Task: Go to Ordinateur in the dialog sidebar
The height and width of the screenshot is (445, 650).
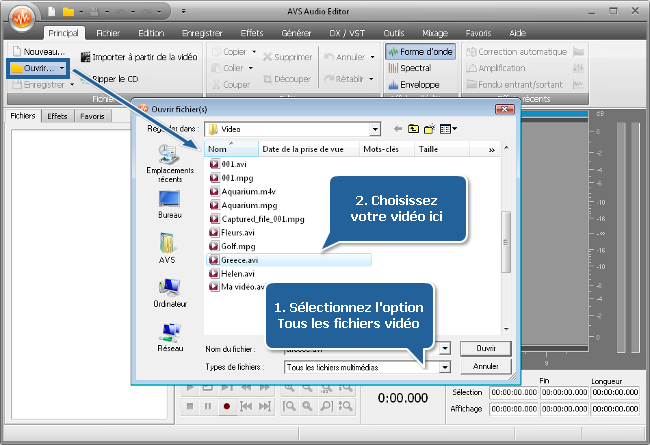Action: pyautogui.click(x=170, y=293)
